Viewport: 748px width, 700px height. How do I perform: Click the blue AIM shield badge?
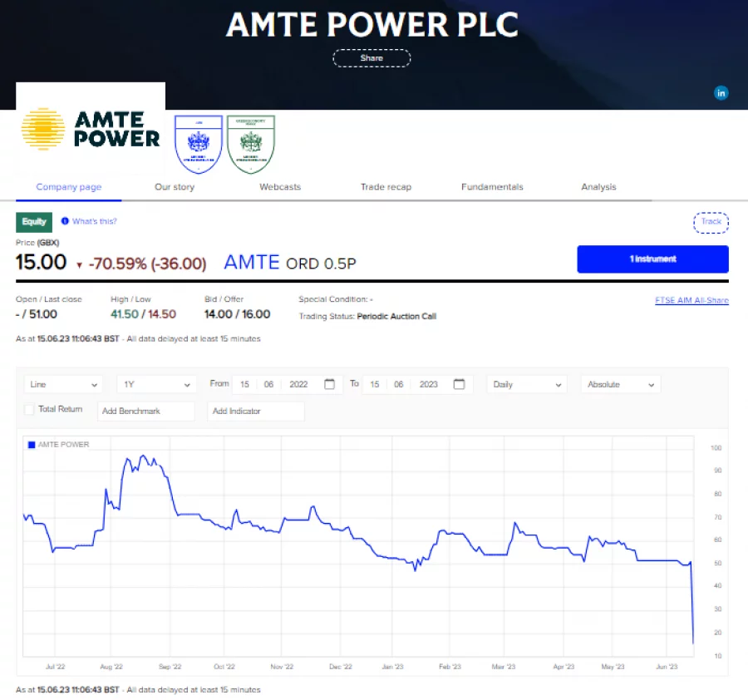[199, 144]
